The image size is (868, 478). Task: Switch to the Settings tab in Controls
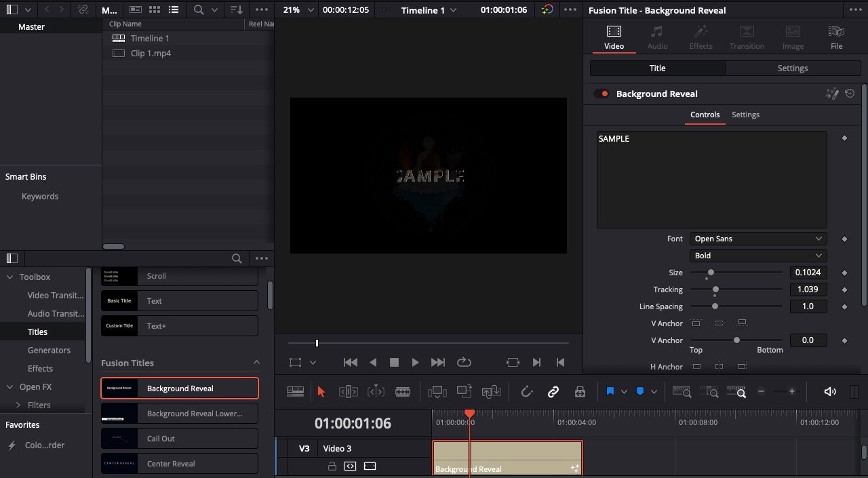745,115
